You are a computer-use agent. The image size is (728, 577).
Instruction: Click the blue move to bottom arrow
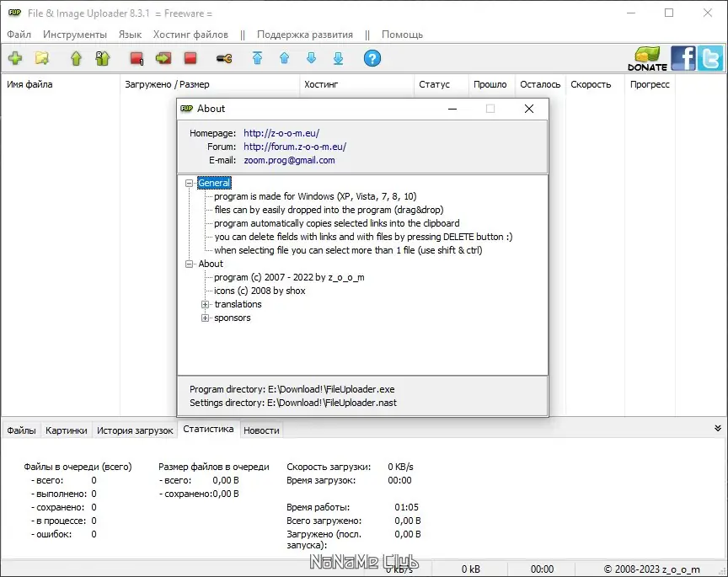(x=339, y=58)
